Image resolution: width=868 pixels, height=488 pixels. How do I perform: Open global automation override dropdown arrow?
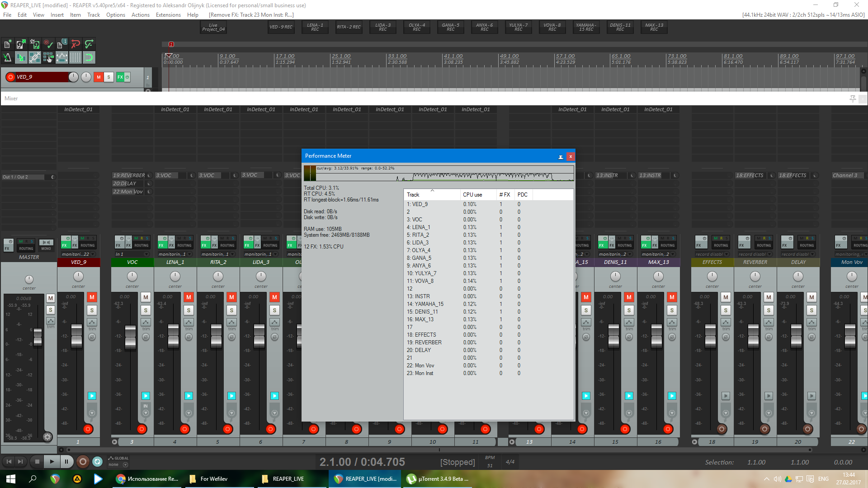tap(126, 465)
